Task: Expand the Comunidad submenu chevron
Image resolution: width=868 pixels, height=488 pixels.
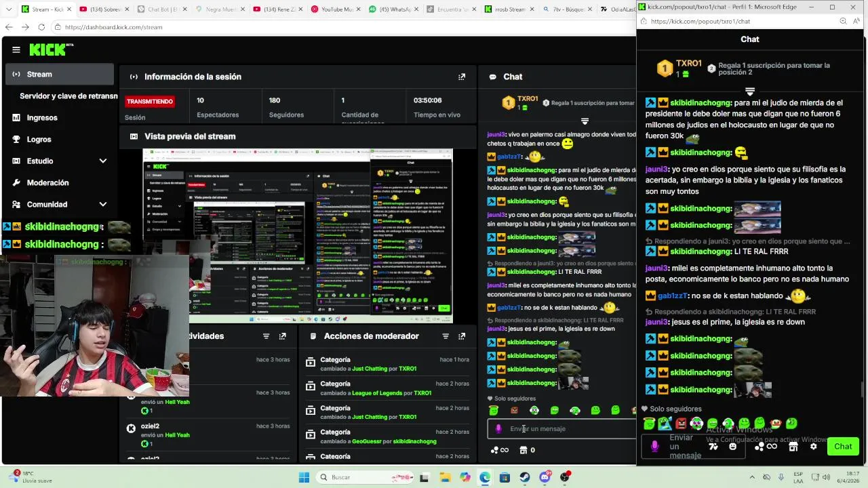Action: tap(103, 204)
